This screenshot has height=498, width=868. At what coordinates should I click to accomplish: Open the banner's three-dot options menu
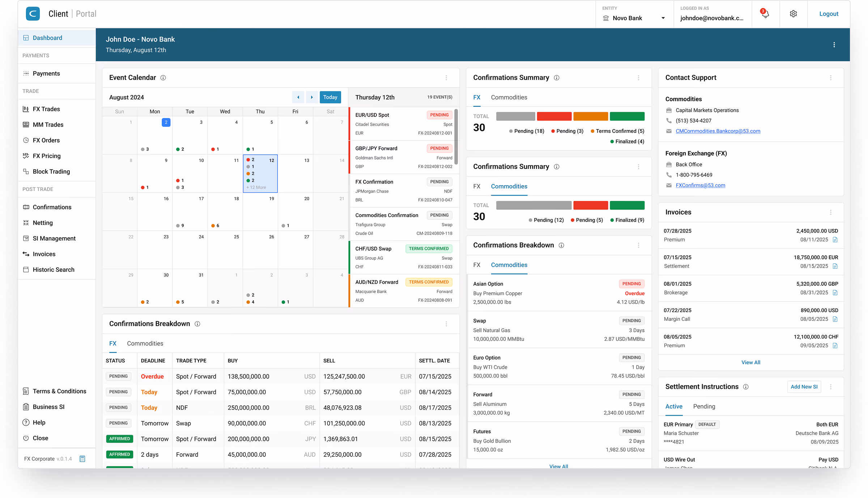[834, 45]
